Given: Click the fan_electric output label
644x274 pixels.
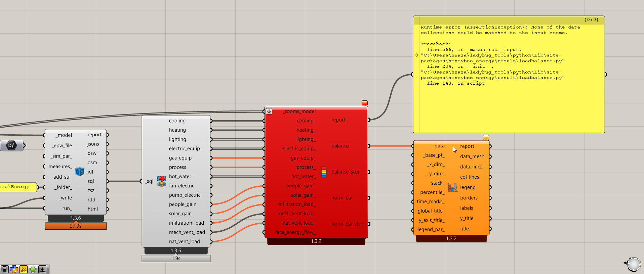Looking at the screenshot, I should tap(182, 186).
